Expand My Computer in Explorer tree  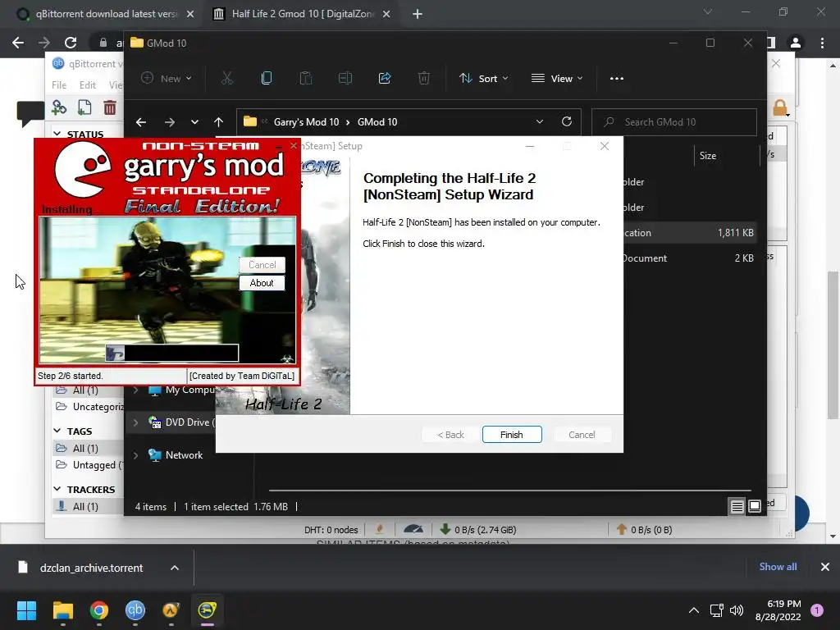(x=135, y=390)
